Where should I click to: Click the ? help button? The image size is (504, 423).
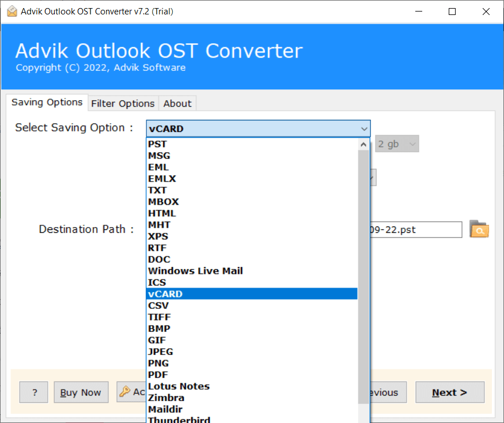tap(34, 392)
